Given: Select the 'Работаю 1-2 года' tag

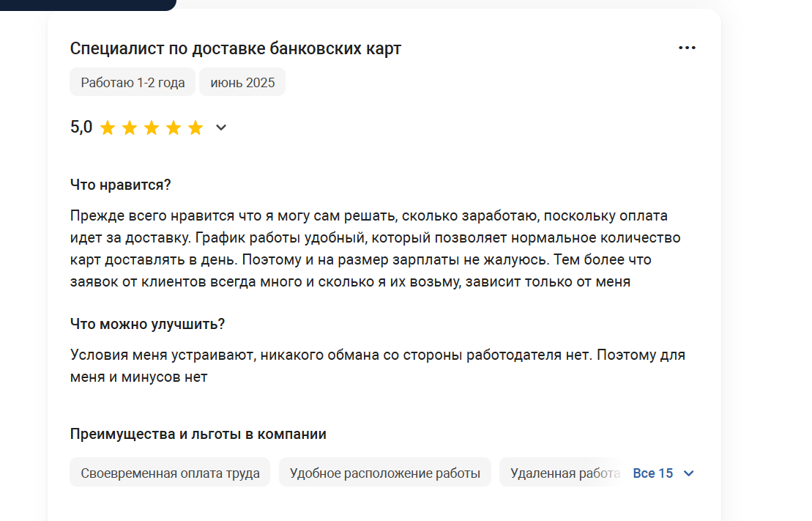Looking at the screenshot, I should 133,82.
